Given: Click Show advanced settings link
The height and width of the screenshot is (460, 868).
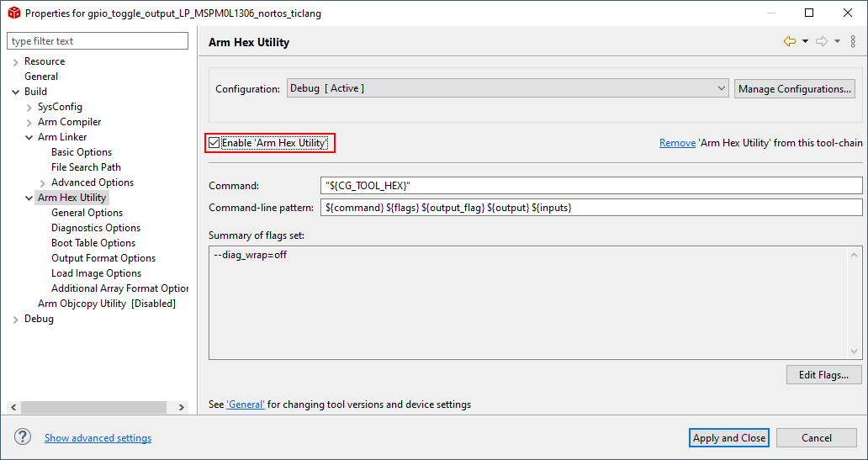Looking at the screenshot, I should pos(98,438).
